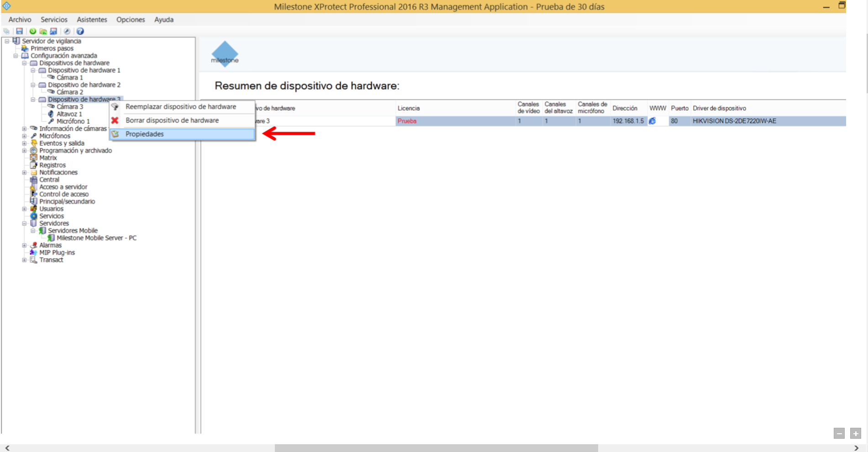The width and height of the screenshot is (868, 452).
Task: Click the horizontal scrollbar thumb at the bottom
Action: 436,448
